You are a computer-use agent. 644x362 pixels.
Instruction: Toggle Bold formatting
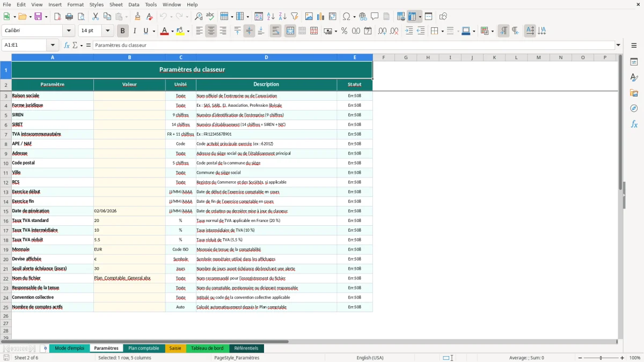coord(123,31)
